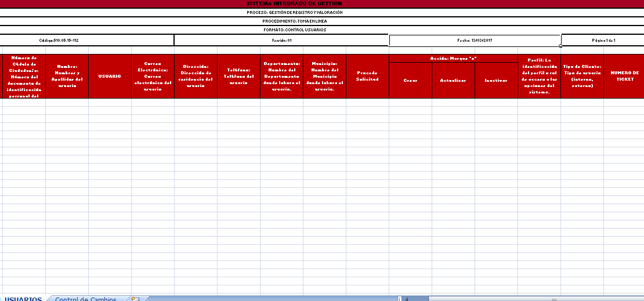Screen dimensions: 644x301
Task: Select the Código 510.05.15-112 cell
Action: point(86,40)
